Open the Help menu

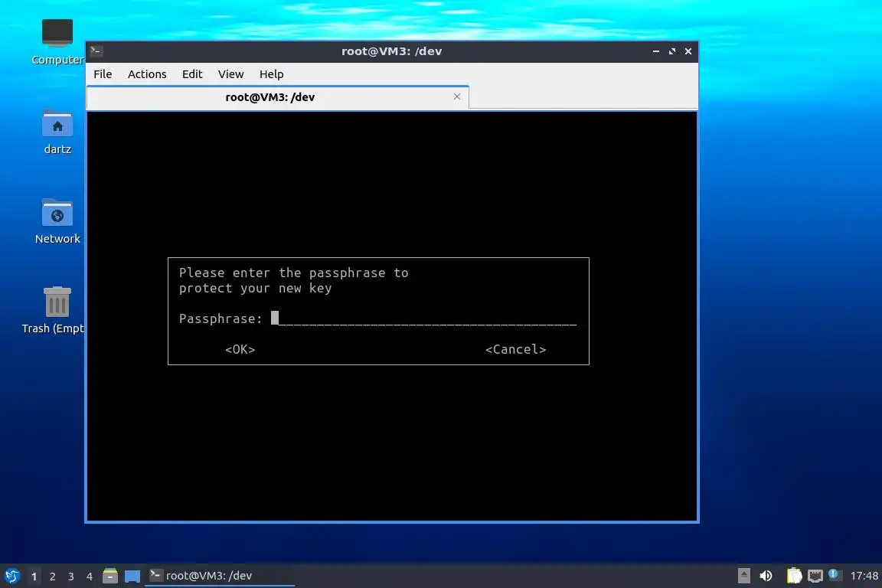(271, 74)
